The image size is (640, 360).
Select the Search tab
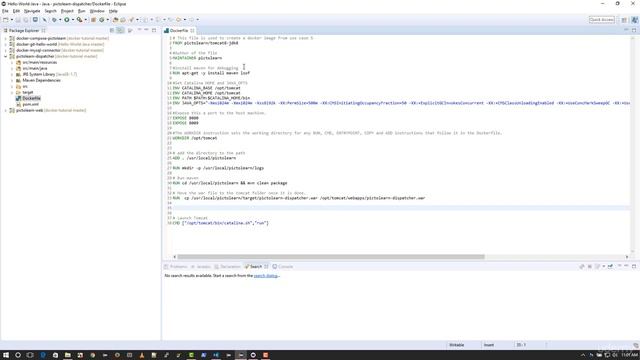click(256, 267)
